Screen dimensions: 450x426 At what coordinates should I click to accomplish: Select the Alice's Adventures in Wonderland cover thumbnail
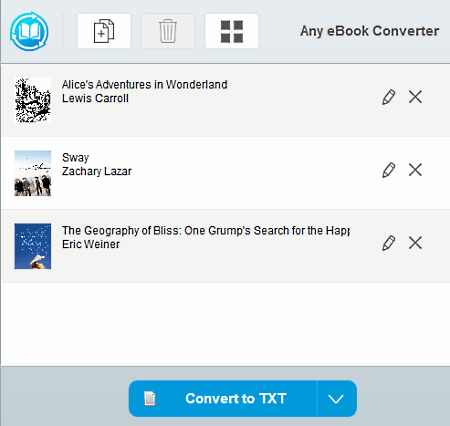tap(33, 100)
